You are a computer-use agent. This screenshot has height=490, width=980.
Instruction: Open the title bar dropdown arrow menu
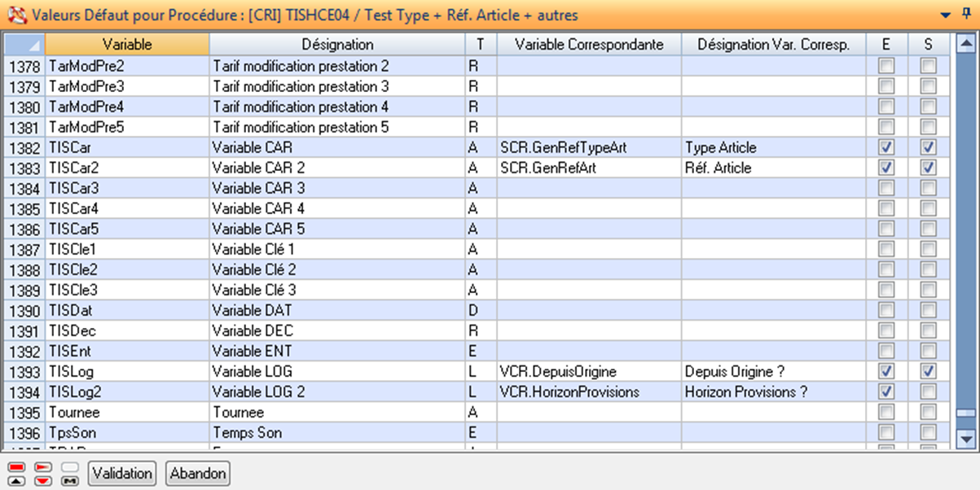945,15
